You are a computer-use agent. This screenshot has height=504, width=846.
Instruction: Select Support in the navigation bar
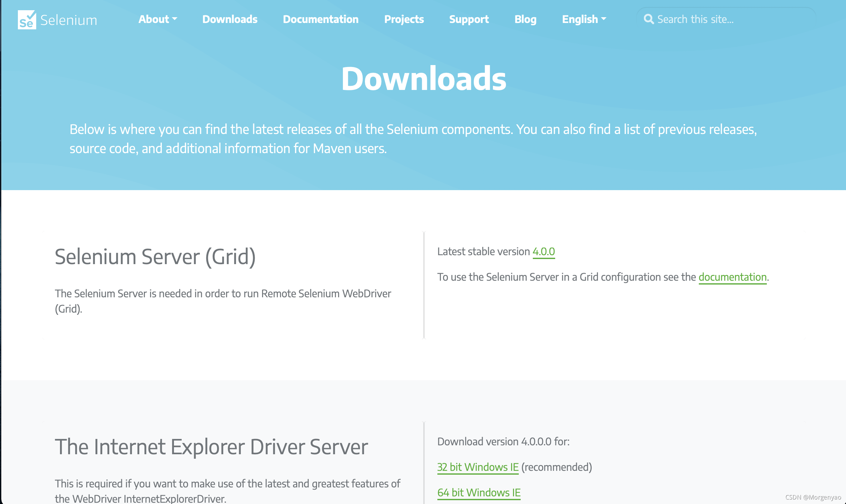click(x=469, y=19)
